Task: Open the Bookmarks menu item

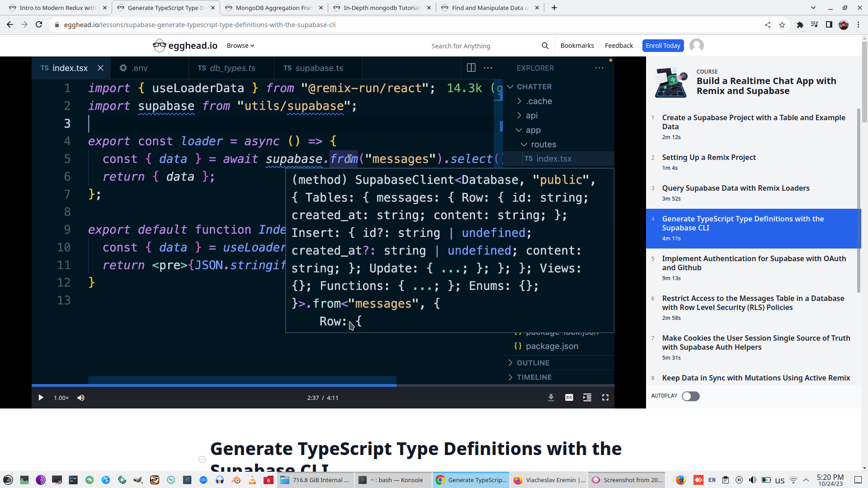Action: tap(577, 46)
